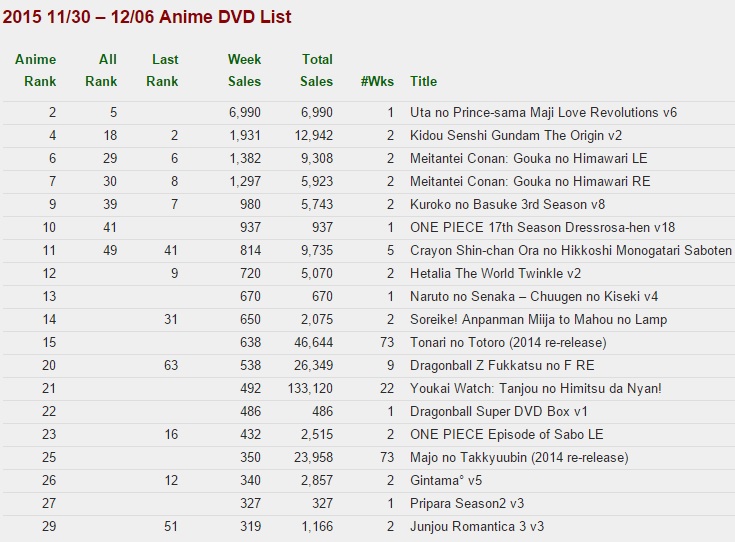Select ONE PIECE 17th Season Dressrosa-hen v18

tap(542, 227)
